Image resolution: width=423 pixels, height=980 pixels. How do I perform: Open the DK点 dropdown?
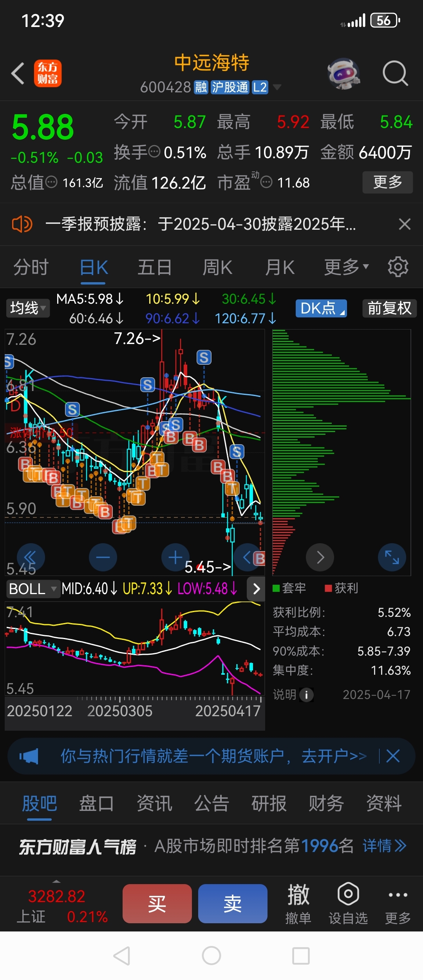coord(321,308)
